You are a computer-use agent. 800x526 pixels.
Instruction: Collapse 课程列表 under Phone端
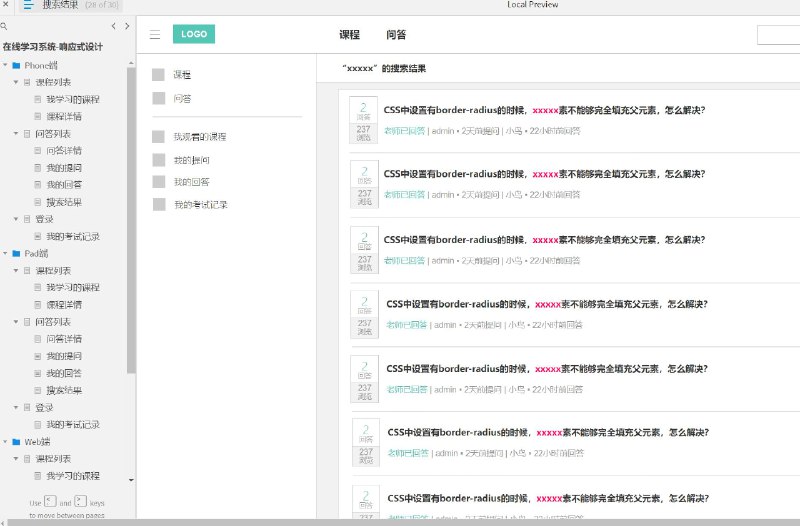click(16, 82)
